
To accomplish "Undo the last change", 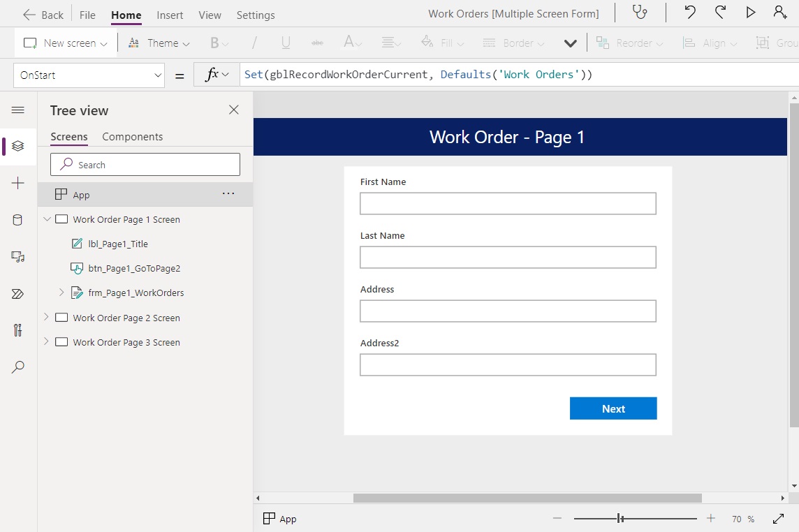I will click(691, 13).
